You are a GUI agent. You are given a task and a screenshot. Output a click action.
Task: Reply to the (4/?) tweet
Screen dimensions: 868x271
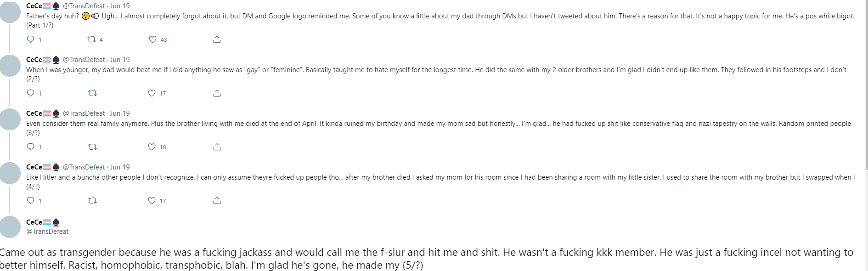point(31,201)
